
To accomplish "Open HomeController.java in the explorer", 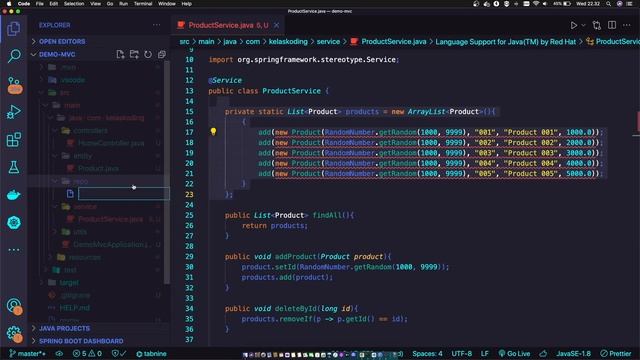I will click(111, 143).
